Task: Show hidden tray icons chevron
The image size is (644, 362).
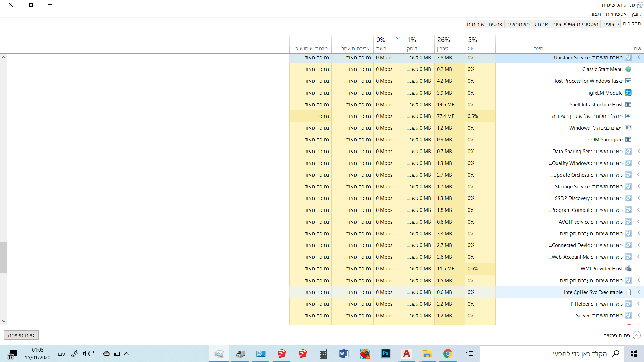Action: (127, 354)
